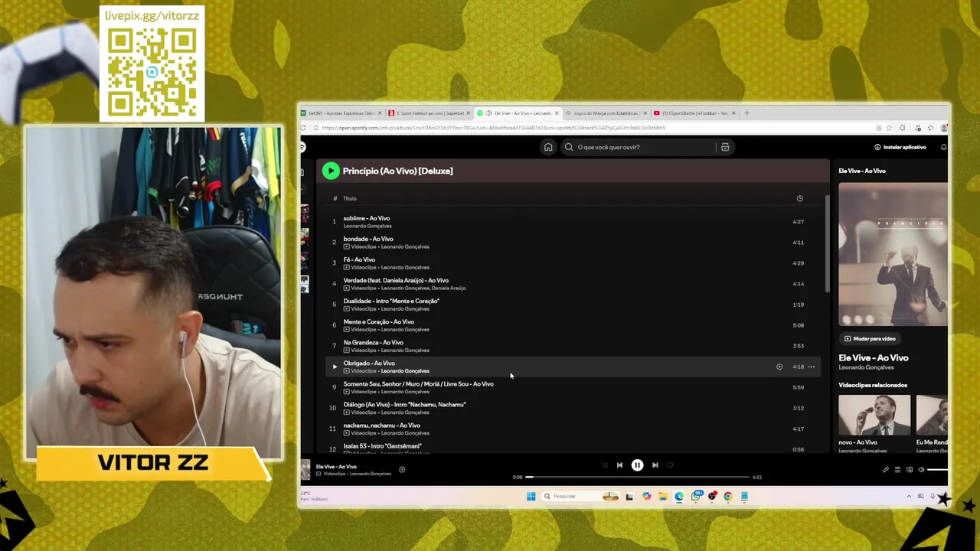
Task: Go to Spotify home
Action: point(548,147)
